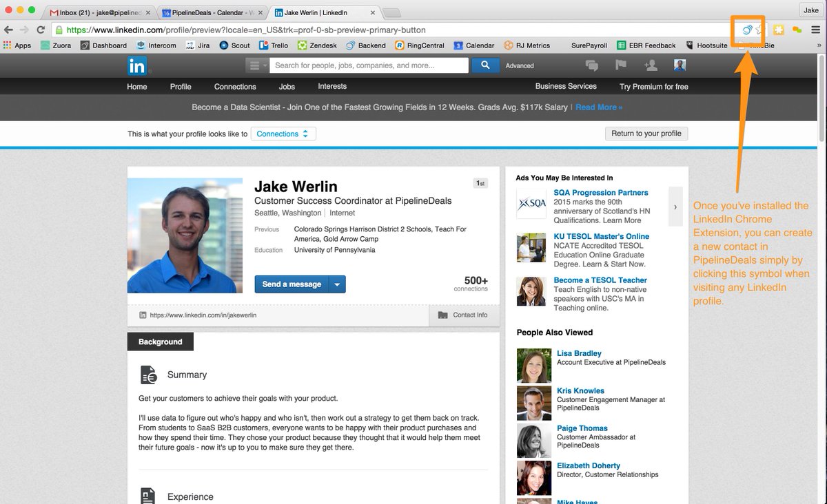Switch to the PipelineDeals Calendar tab
The width and height of the screenshot is (827, 504).
(212, 12)
